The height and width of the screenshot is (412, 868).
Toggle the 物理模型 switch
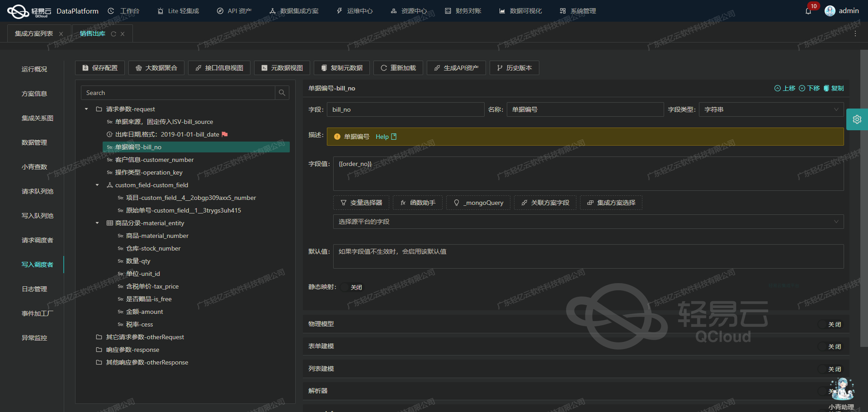830,324
